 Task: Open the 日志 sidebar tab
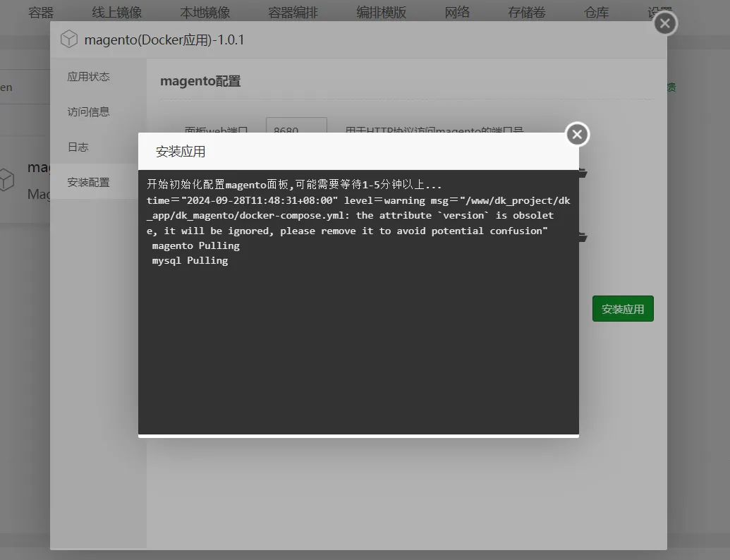pos(78,147)
